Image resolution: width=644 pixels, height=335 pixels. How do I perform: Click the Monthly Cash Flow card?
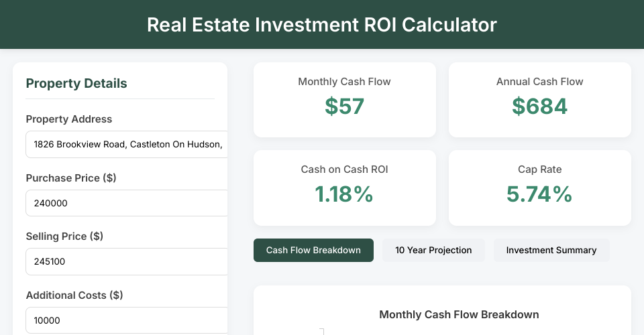point(344,100)
